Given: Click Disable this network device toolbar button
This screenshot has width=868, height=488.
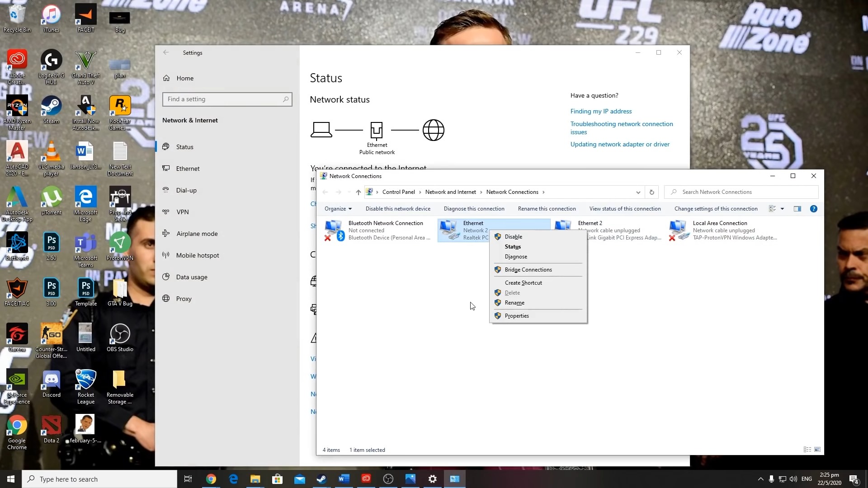Looking at the screenshot, I should 398,209.
